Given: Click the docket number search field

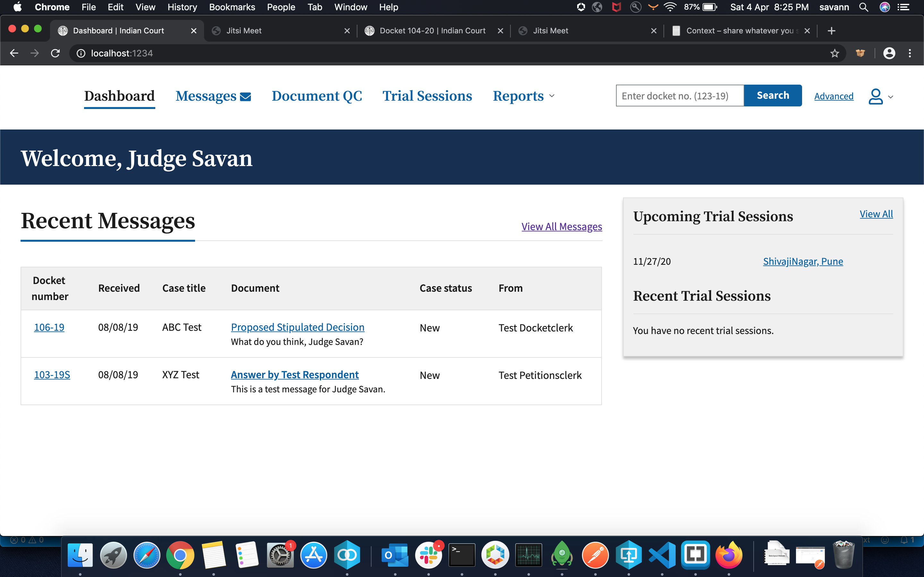Looking at the screenshot, I should pyautogui.click(x=679, y=96).
